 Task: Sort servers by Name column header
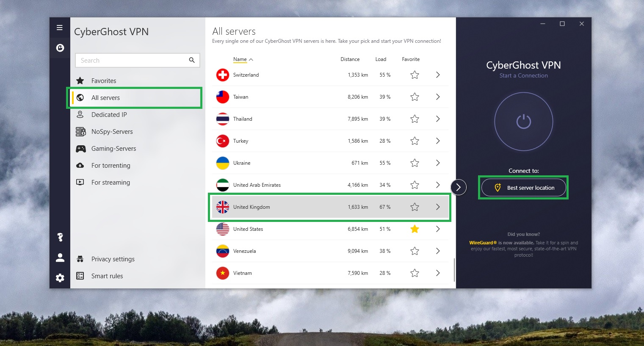pyautogui.click(x=240, y=59)
